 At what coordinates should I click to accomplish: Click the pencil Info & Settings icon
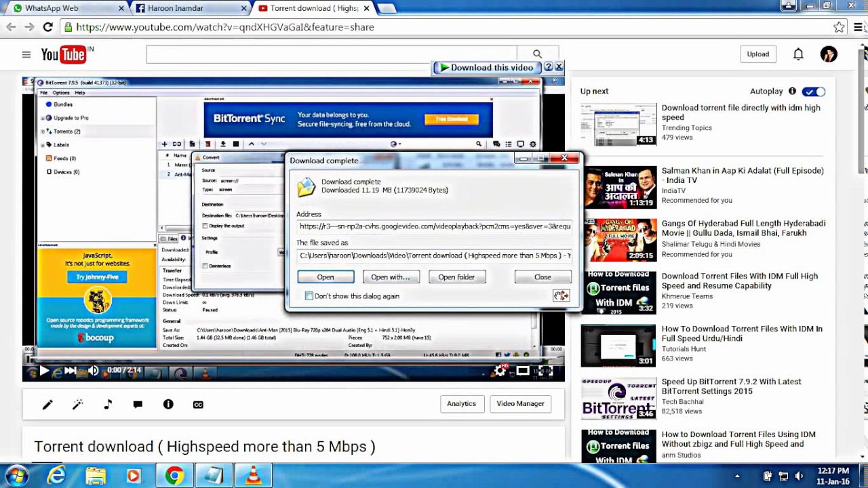[47, 405]
